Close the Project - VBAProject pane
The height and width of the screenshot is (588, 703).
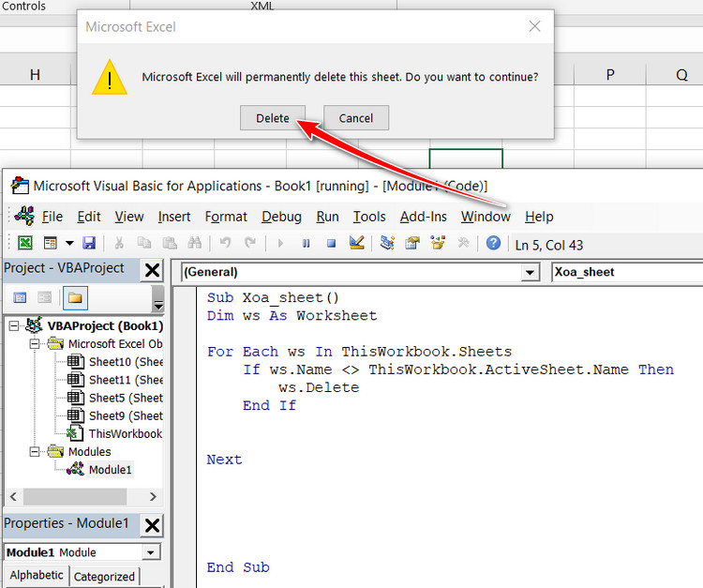tap(152, 270)
